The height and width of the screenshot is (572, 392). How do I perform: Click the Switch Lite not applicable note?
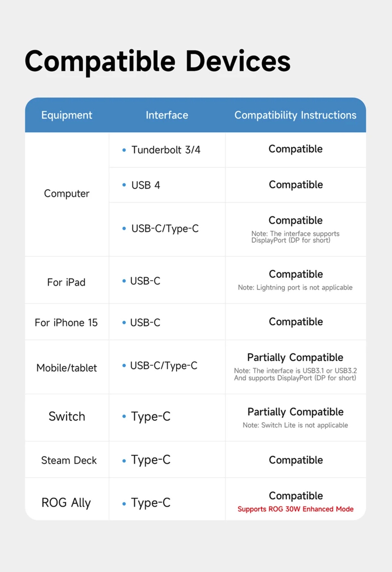[x=295, y=425]
